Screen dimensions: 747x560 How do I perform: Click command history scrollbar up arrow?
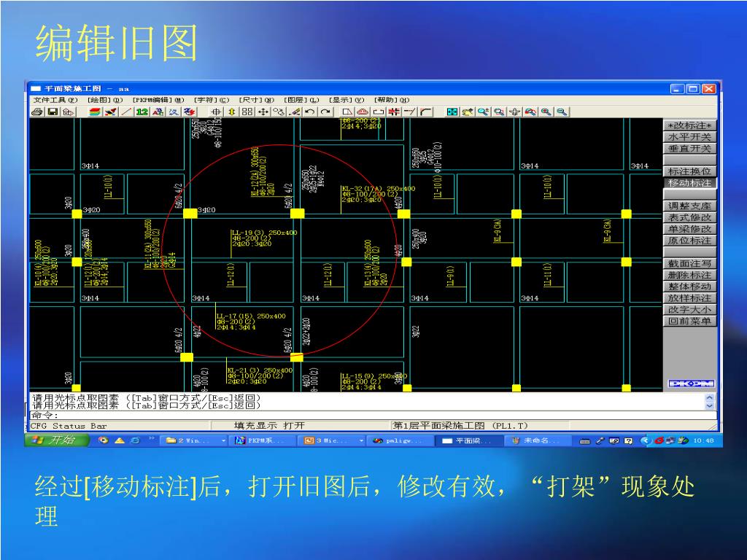710,397
